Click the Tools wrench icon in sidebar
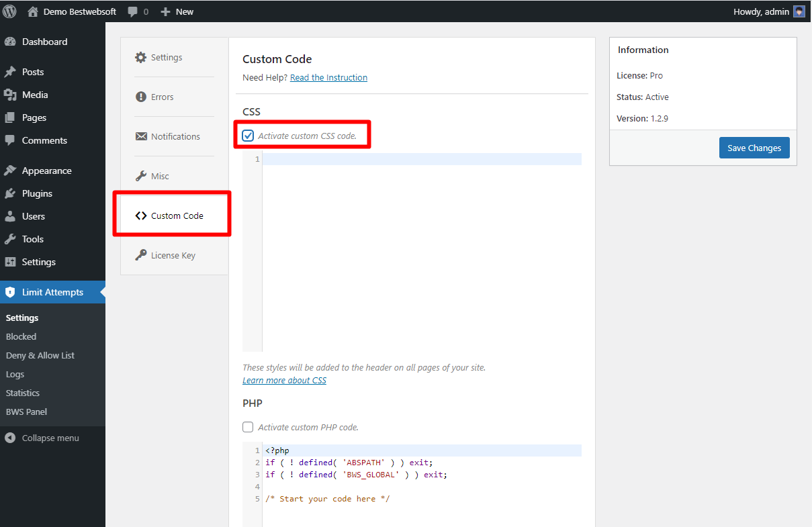 10,239
